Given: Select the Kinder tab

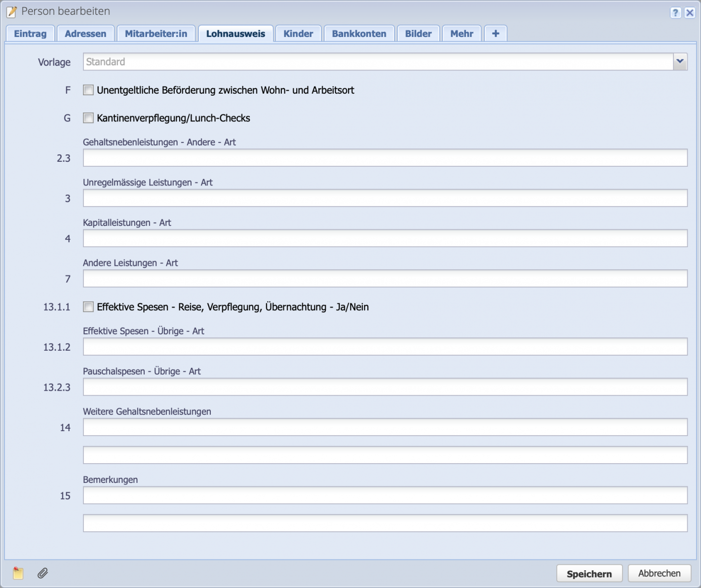Looking at the screenshot, I should pyautogui.click(x=298, y=33).
